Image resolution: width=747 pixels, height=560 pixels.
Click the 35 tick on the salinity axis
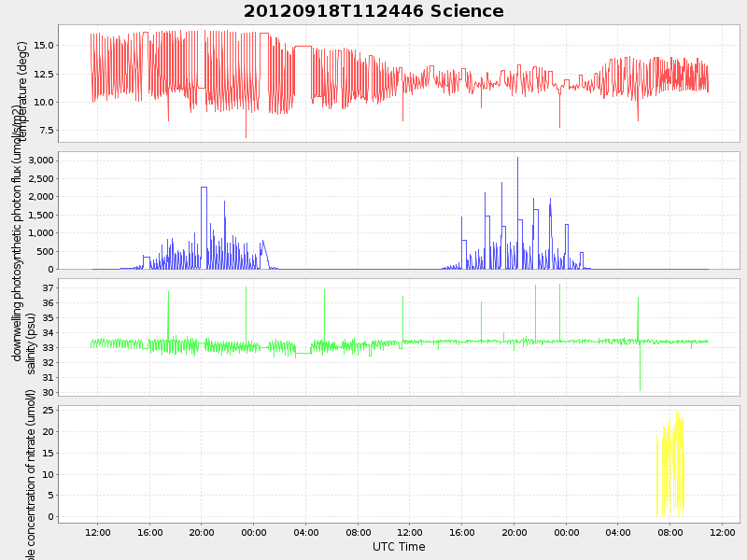click(x=49, y=318)
